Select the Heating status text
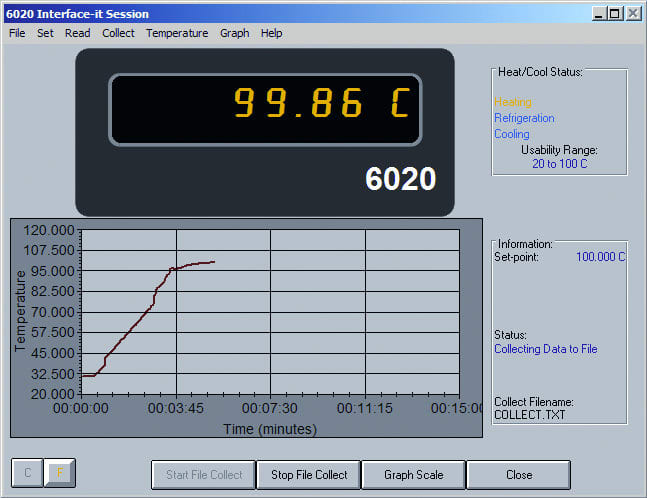This screenshot has height=498, width=647. tap(513, 102)
